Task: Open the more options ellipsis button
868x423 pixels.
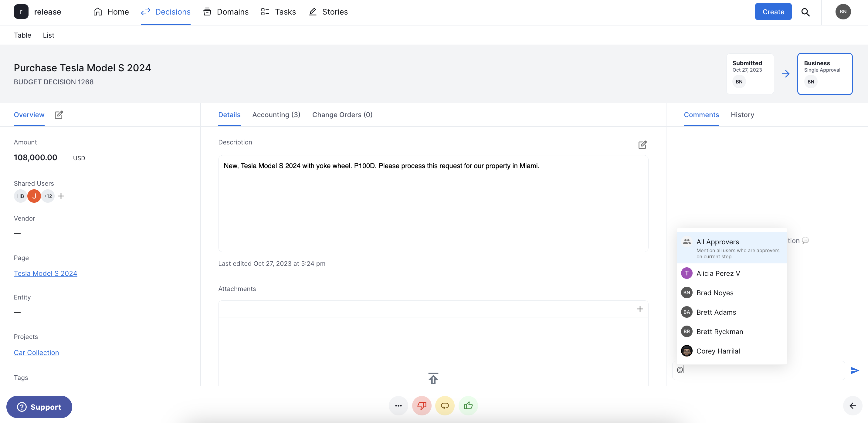Action: 398,405
